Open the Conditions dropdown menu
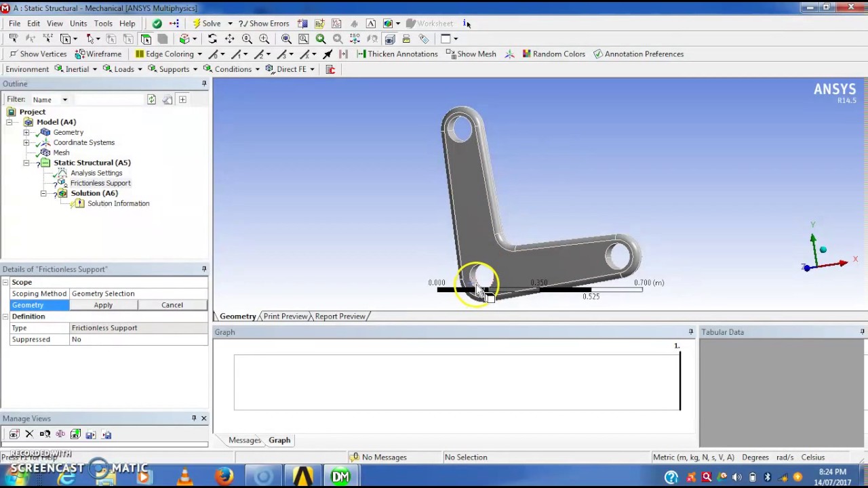 tap(232, 69)
